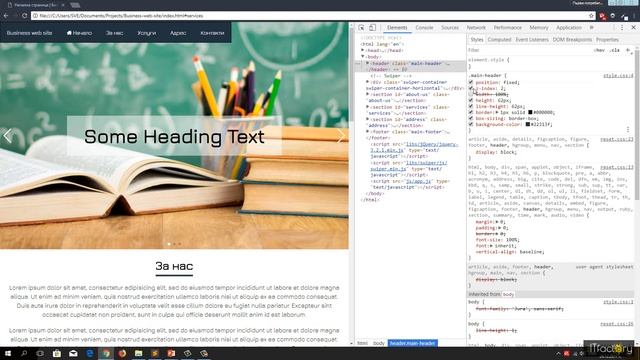Launch Microsoft Edge from the taskbar
The width and height of the screenshot is (640, 360).
[x=90, y=353]
